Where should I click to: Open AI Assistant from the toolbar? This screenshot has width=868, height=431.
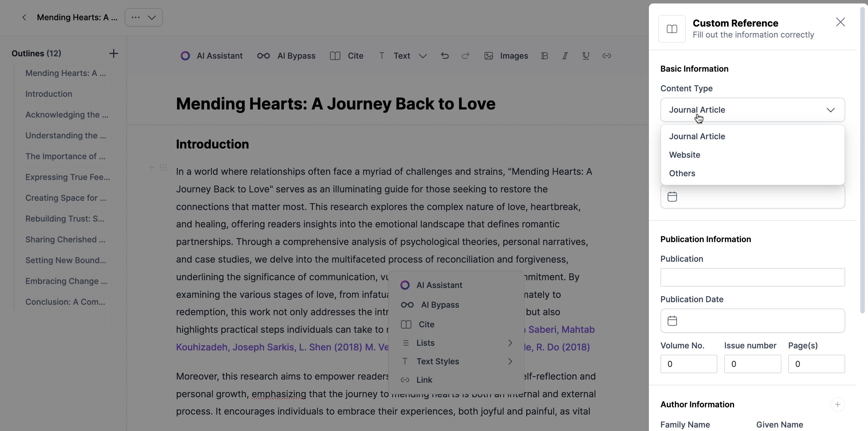[x=212, y=56]
